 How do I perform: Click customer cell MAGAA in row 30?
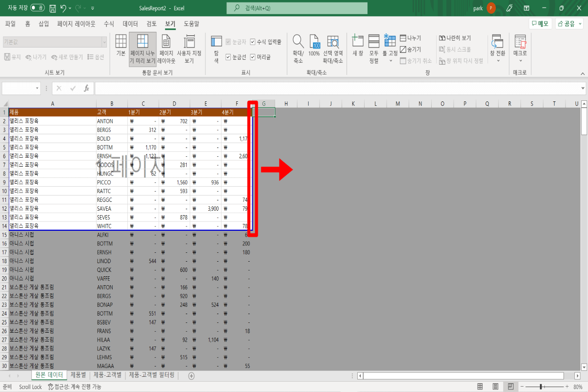point(112,366)
